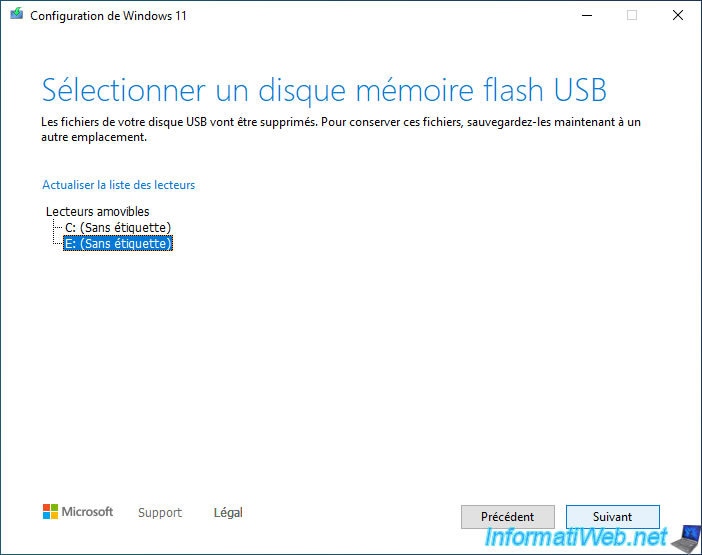The height and width of the screenshot is (555, 702).
Task: Open the Support link
Action: coord(160,513)
